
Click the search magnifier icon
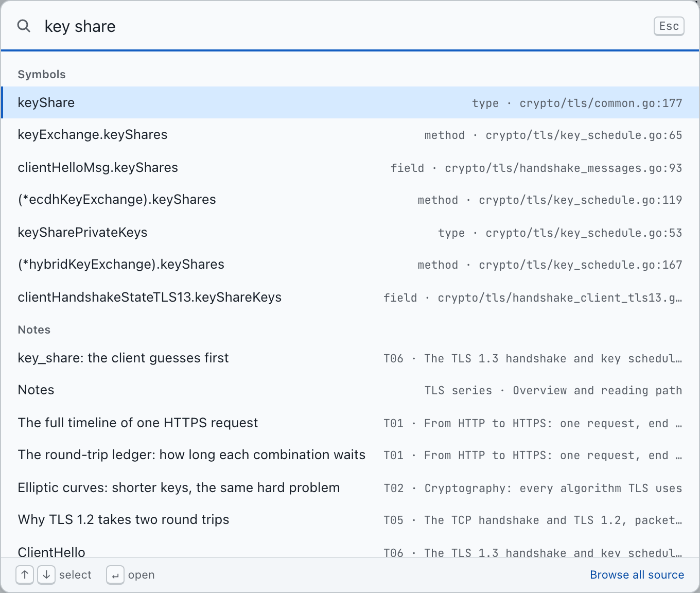24,26
